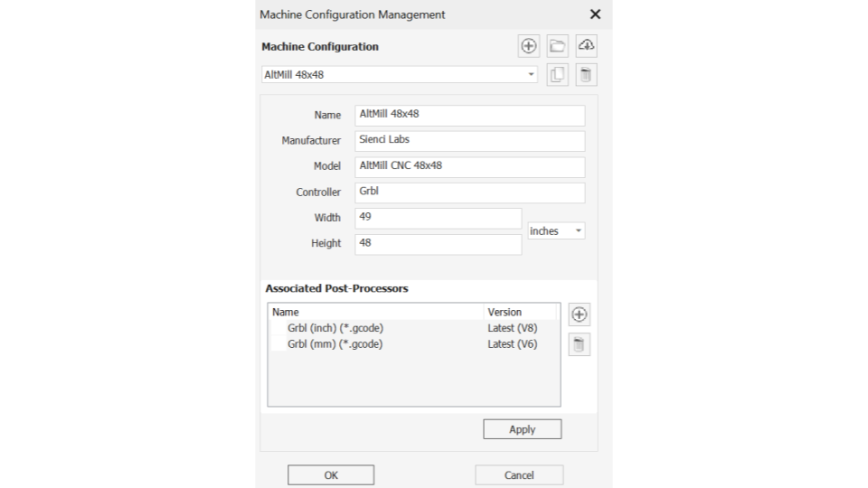Cancel the configuration dialog
The image size is (868, 488).
(x=519, y=475)
